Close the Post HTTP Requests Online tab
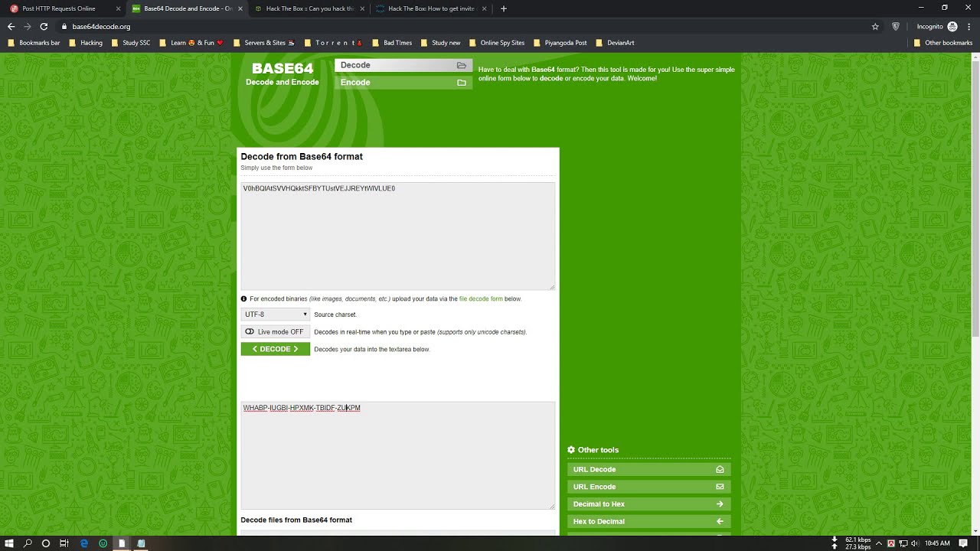The width and height of the screenshot is (980, 551). tap(118, 8)
